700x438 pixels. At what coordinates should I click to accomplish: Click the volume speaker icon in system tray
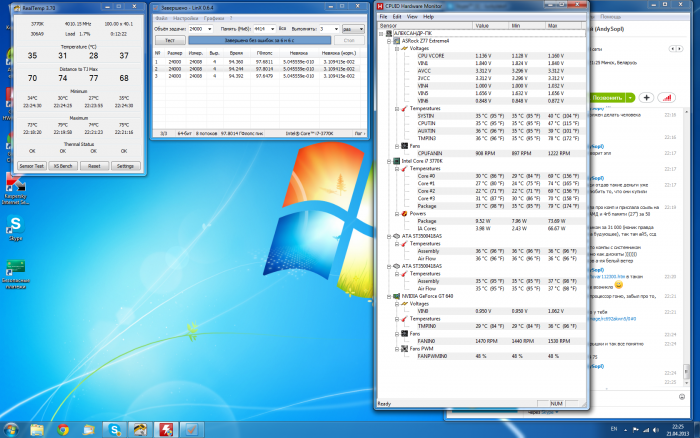coord(656,430)
